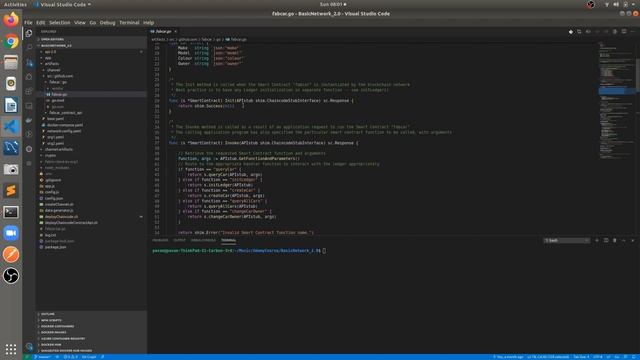Open the Selection menu
This screenshot has width=640, height=360.
(x=60, y=22)
